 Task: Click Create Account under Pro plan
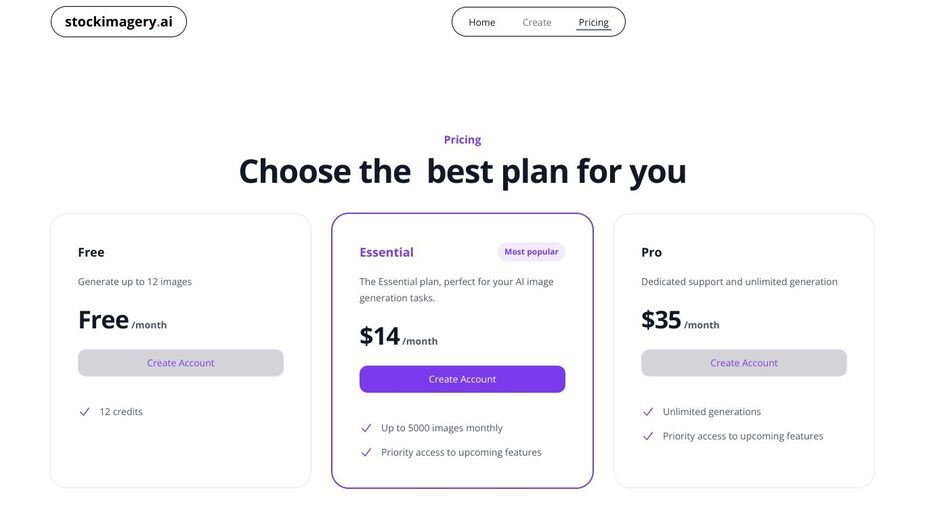click(744, 363)
